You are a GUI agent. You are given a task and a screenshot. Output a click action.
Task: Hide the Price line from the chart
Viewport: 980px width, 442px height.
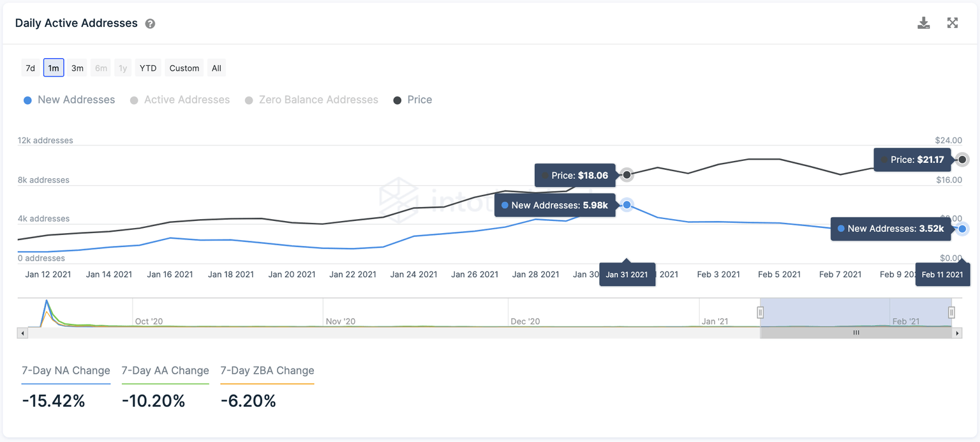(413, 100)
